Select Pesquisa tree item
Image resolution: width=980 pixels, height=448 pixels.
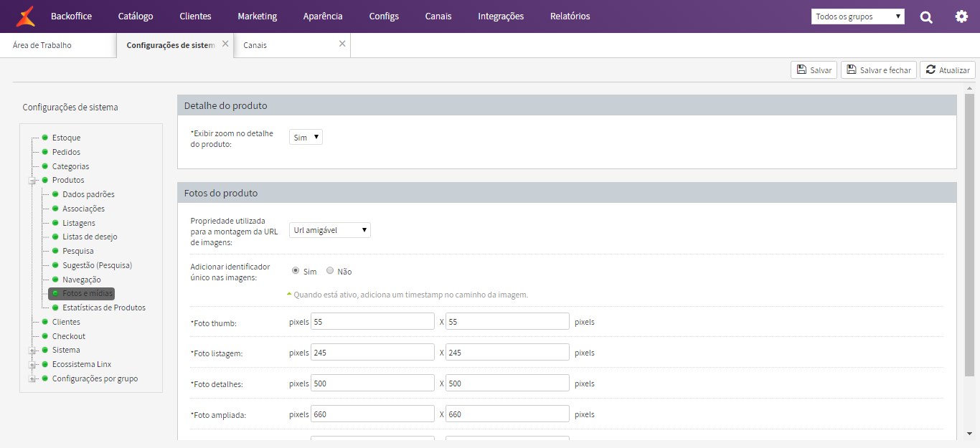coord(78,251)
